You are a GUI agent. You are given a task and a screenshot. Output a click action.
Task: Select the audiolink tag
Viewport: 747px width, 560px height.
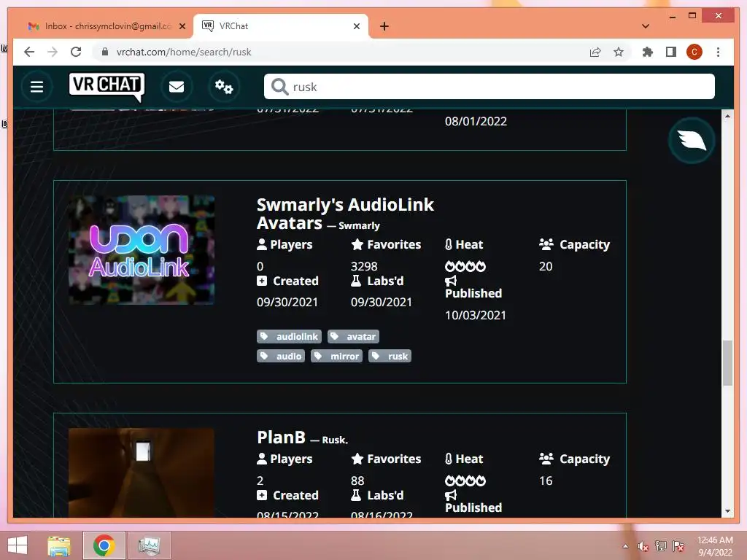click(289, 337)
